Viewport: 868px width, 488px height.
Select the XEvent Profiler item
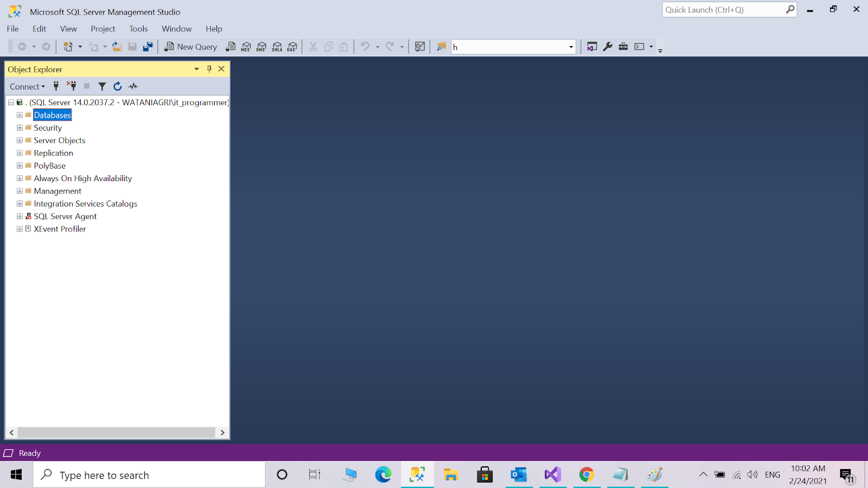click(x=60, y=229)
